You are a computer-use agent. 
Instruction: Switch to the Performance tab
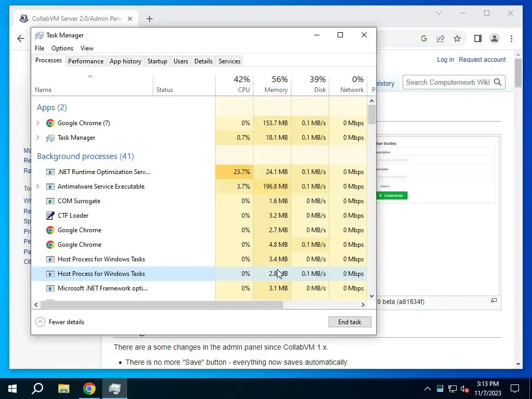[x=86, y=61]
